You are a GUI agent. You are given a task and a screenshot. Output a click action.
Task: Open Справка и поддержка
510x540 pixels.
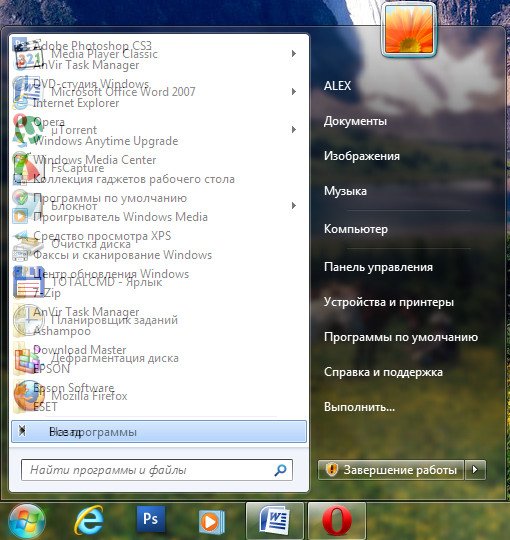383,372
